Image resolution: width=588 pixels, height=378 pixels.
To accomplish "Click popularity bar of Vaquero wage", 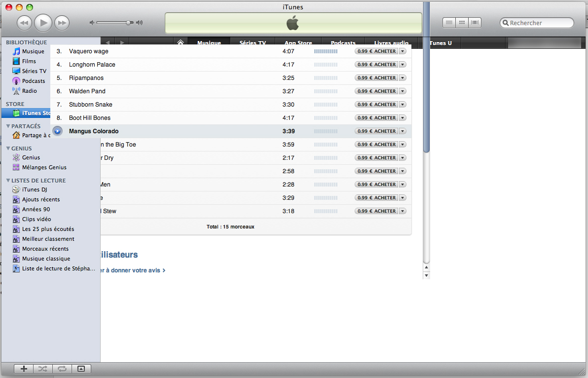I will pos(326,51).
